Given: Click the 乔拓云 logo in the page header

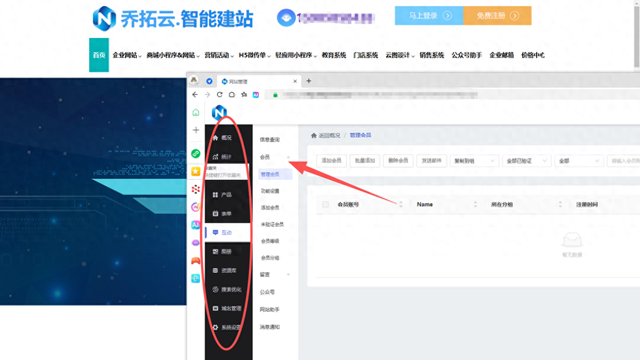Looking at the screenshot, I should click(172, 18).
